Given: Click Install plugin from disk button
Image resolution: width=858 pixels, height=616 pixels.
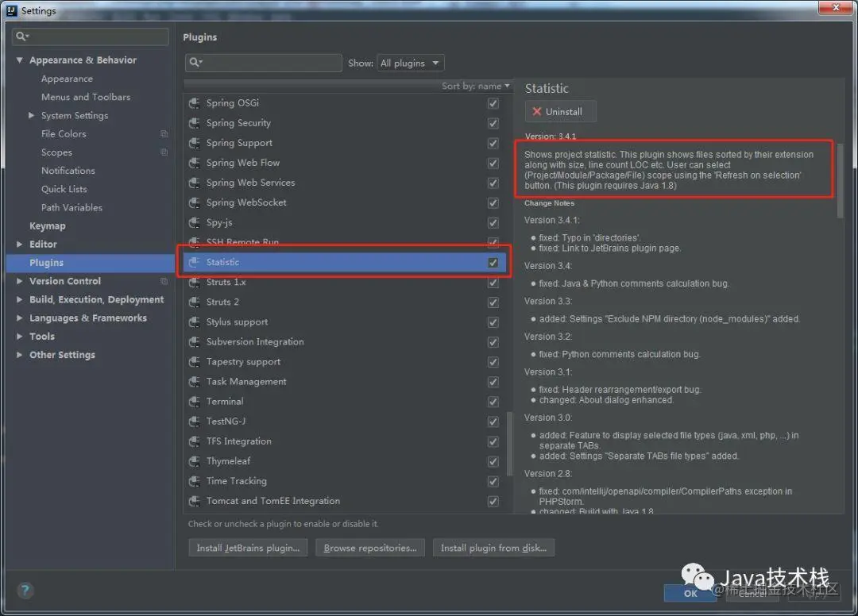Looking at the screenshot, I should [493, 548].
